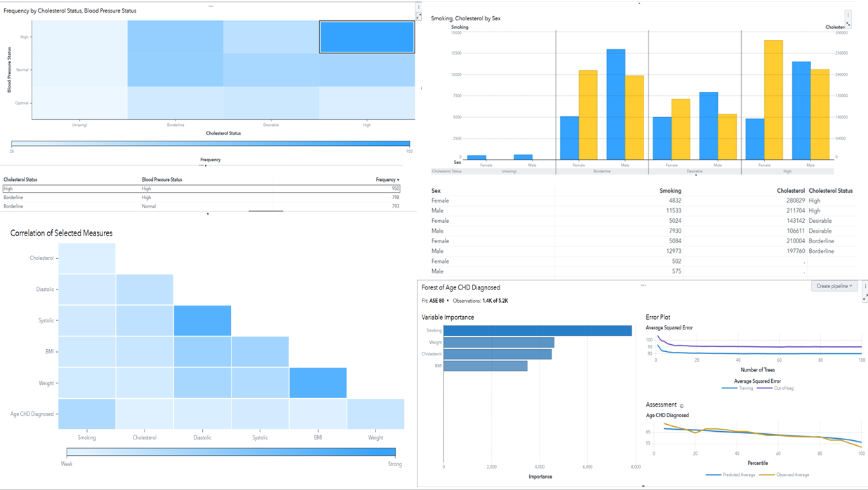Click the selected High cholesterol heat map cell
This screenshot has height=490, width=868.
tap(366, 37)
